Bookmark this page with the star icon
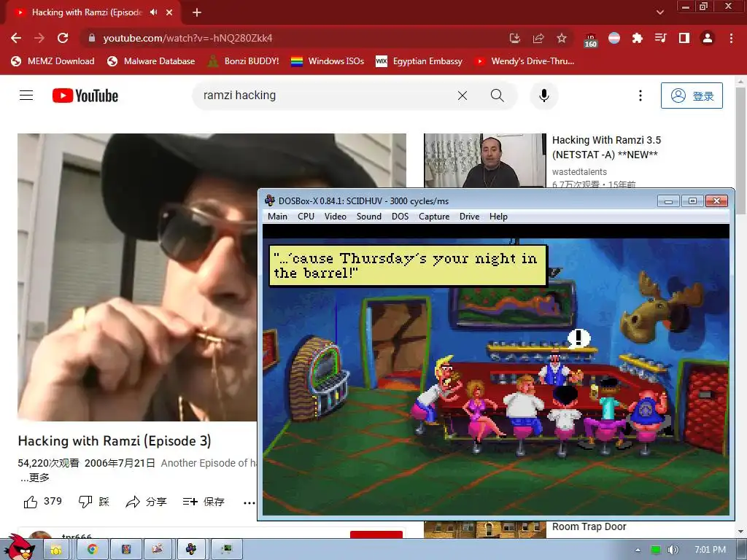 coord(562,38)
